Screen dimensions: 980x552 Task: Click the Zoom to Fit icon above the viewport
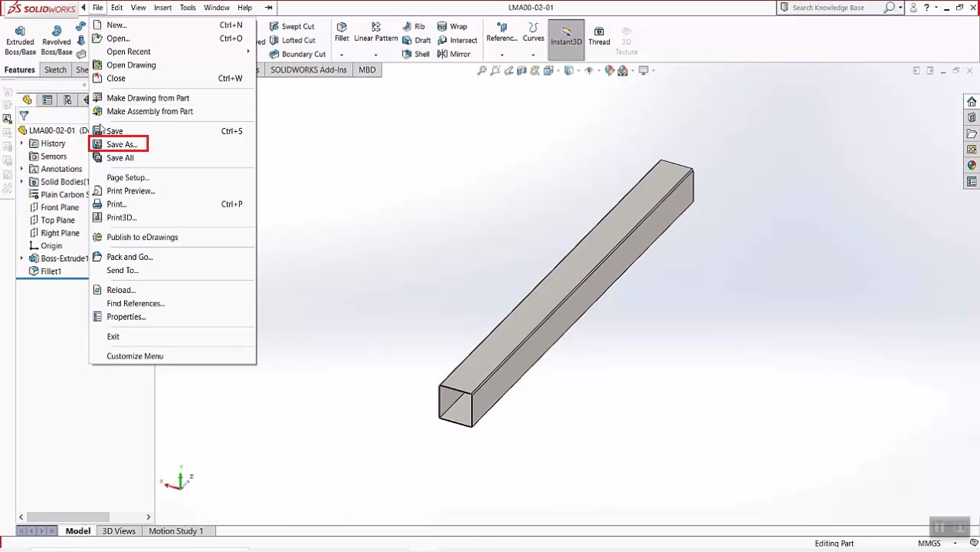tap(482, 70)
